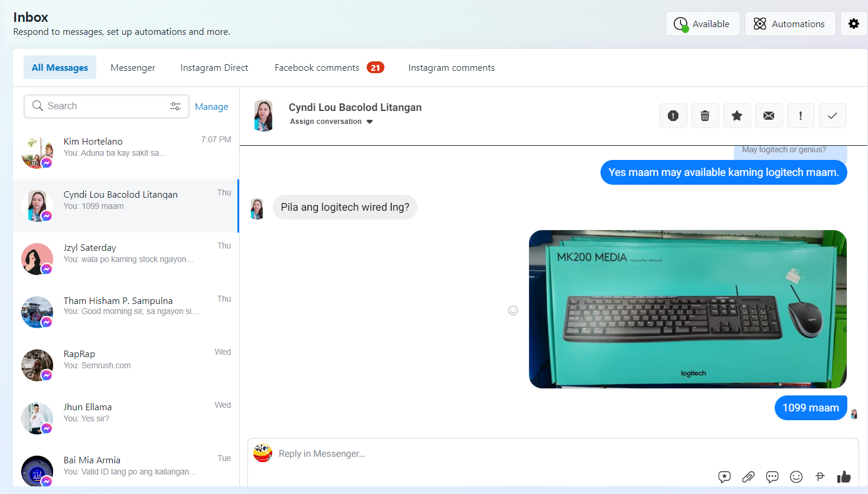
Task: Delete conversation with the trash icon
Action: pos(705,116)
